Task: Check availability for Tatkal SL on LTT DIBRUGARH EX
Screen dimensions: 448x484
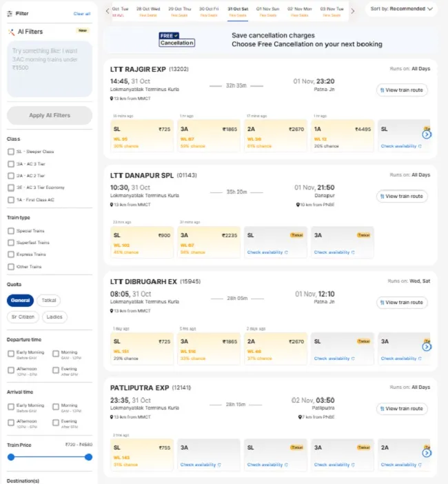Action: (x=334, y=359)
